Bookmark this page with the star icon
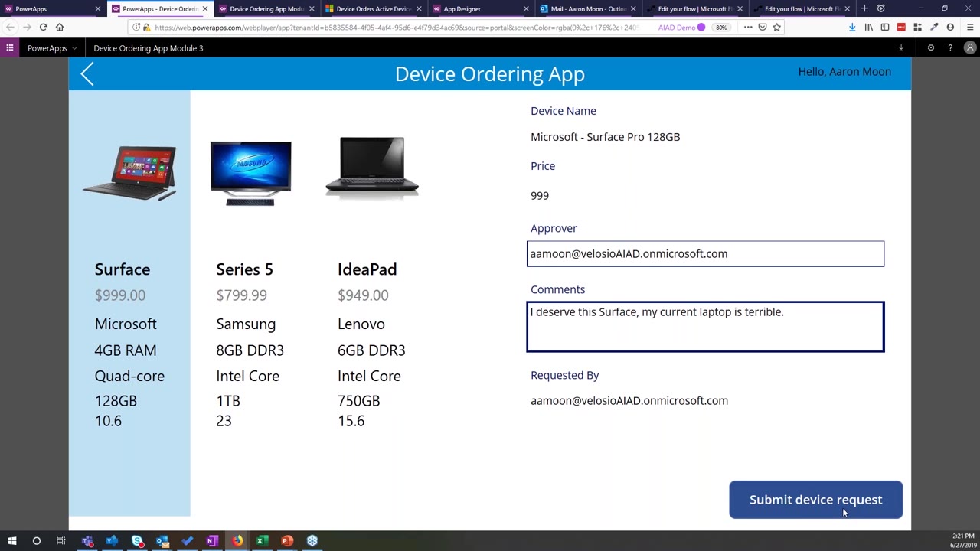This screenshot has width=980, height=551. [776, 28]
